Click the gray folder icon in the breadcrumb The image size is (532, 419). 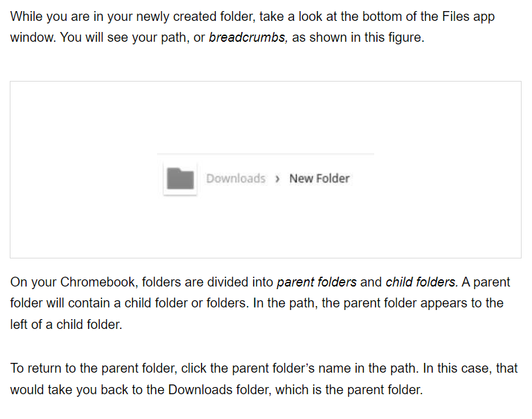(181, 178)
